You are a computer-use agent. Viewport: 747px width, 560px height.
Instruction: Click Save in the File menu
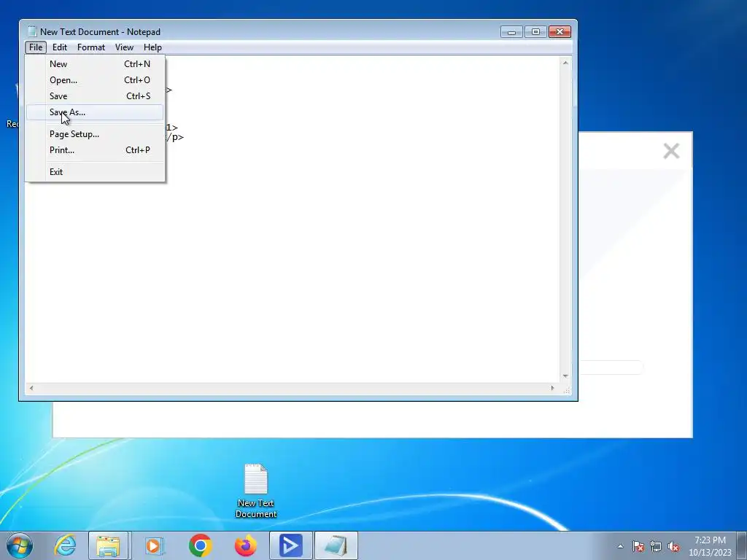[94, 96]
